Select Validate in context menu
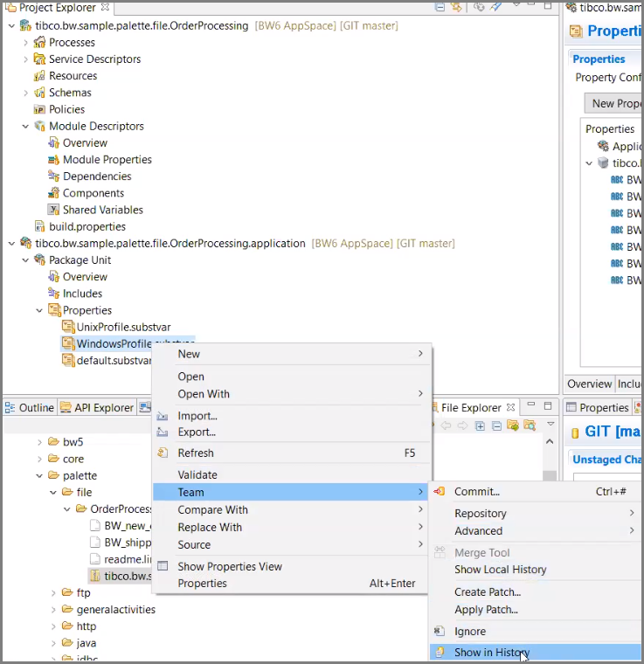The width and height of the screenshot is (644, 664). click(x=292, y=474)
